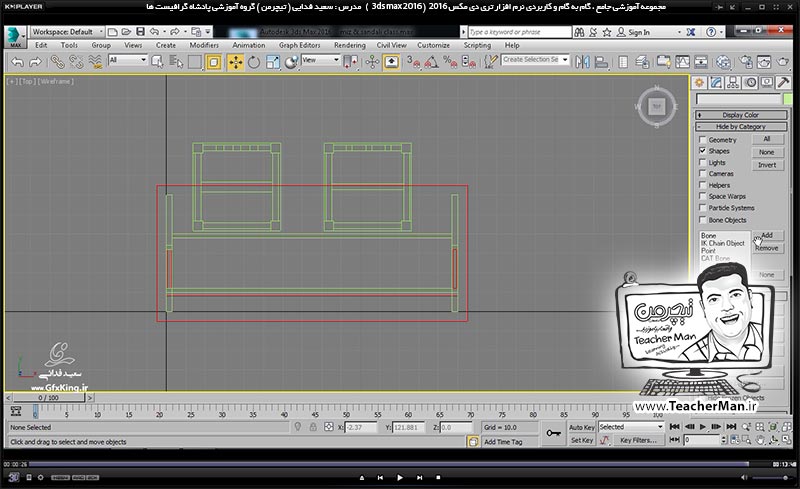The height and width of the screenshot is (489, 800).
Task: Open the Hierarchy panel tab icon
Action: click(x=733, y=82)
